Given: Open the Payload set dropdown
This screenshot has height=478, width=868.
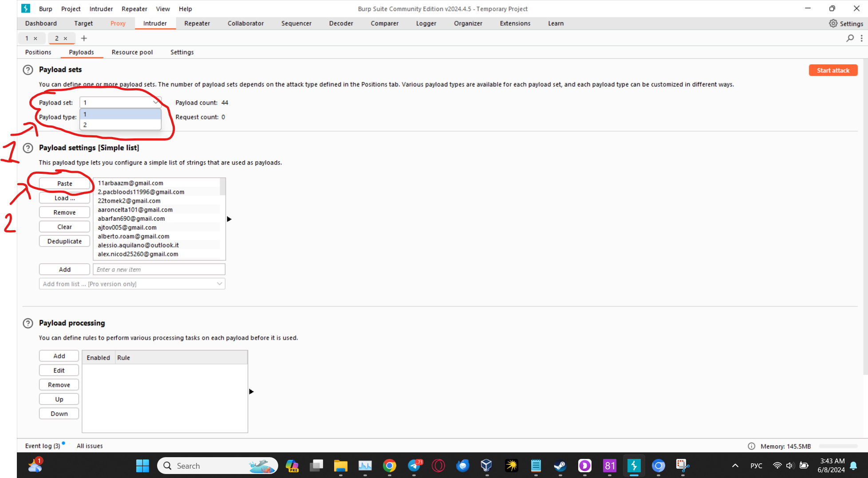Looking at the screenshot, I should (120, 102).
